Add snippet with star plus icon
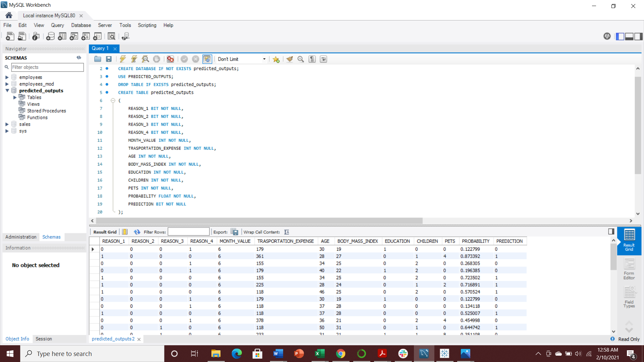 276,59
